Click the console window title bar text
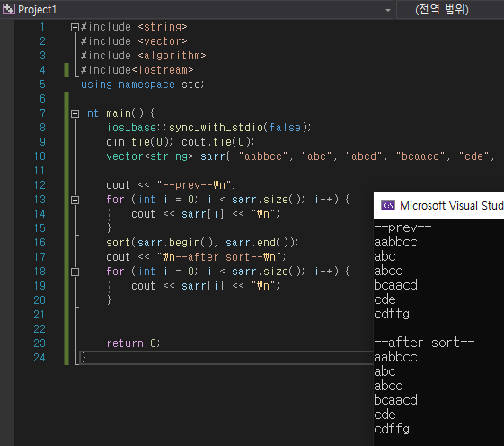The width and height of the screenshot is (504, 446). point(452,205)
